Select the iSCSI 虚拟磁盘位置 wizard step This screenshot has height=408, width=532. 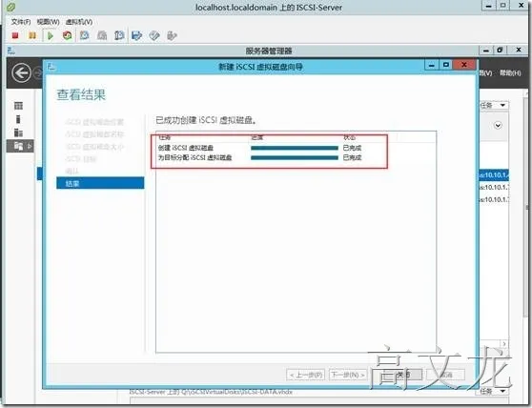coord(94,122)
